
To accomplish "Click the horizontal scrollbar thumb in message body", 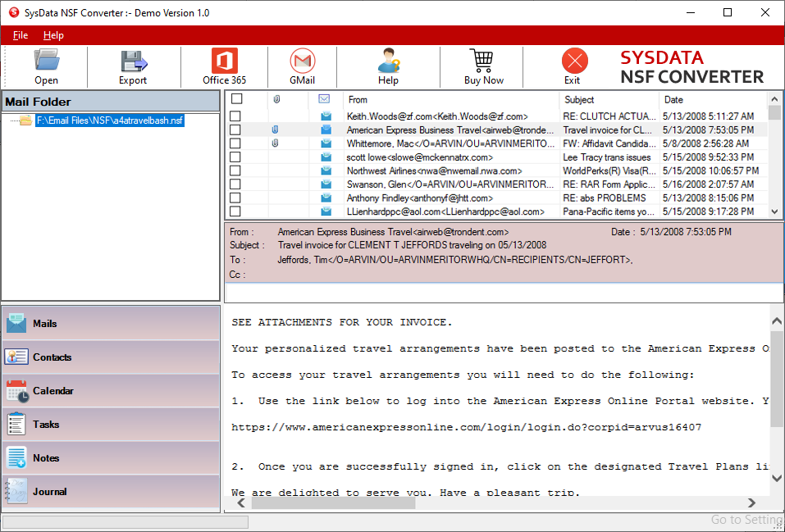I will (333, 503).
